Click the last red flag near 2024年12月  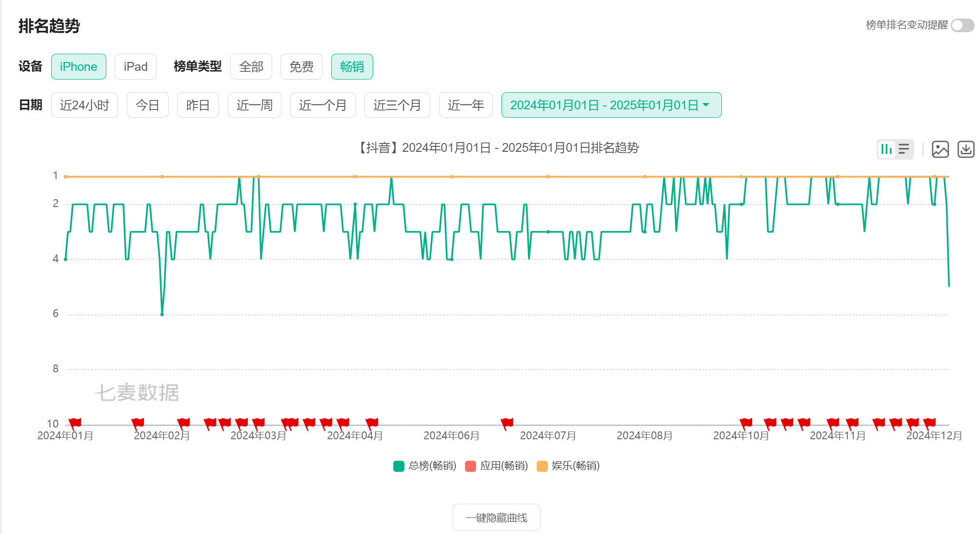click(929, 423)
